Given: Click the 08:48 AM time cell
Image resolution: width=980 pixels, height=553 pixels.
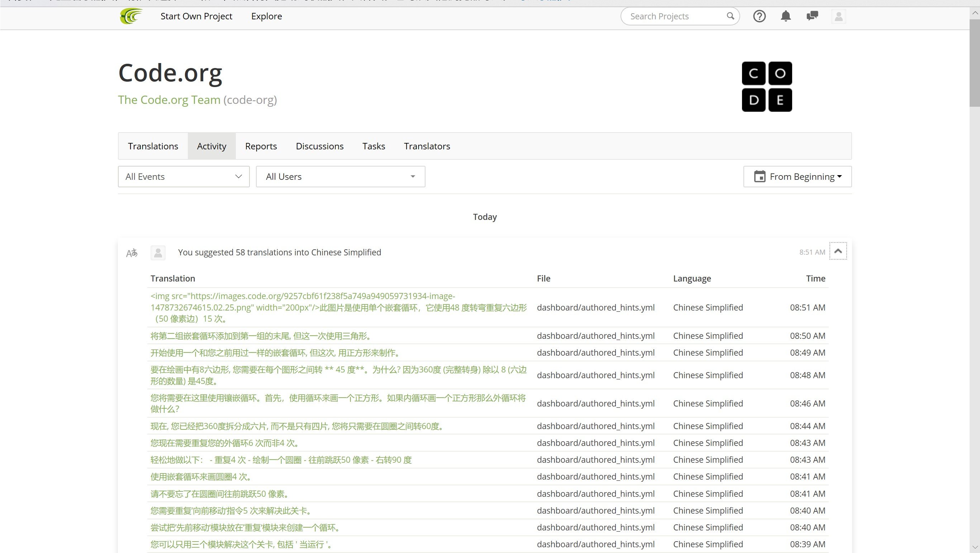Looking at the screenshot, I should pyautogui.click(x=807, y=375).
